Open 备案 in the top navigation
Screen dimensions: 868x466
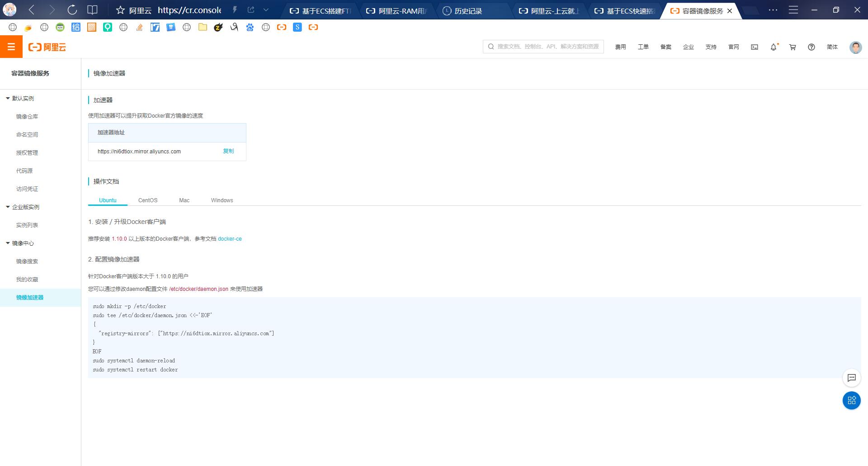click(x=666, y=47)
